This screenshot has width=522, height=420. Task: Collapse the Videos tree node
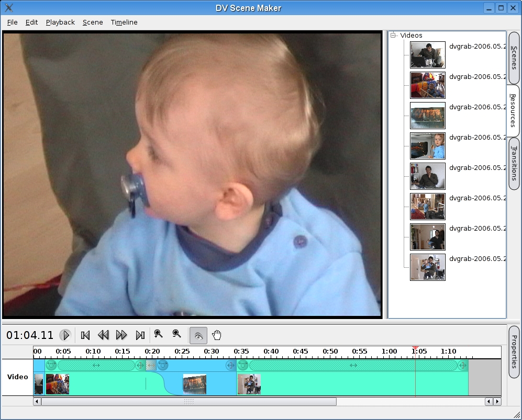pyautogui.click(x=393, y=36)
